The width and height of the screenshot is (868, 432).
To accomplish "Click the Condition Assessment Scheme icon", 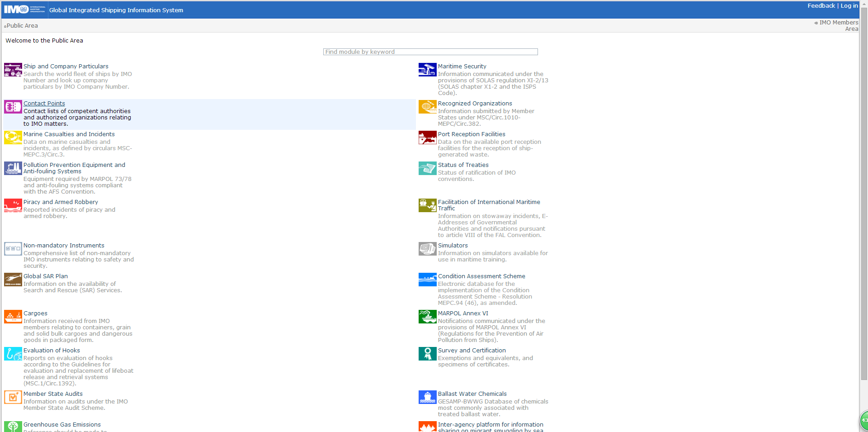I will point(428,280).
